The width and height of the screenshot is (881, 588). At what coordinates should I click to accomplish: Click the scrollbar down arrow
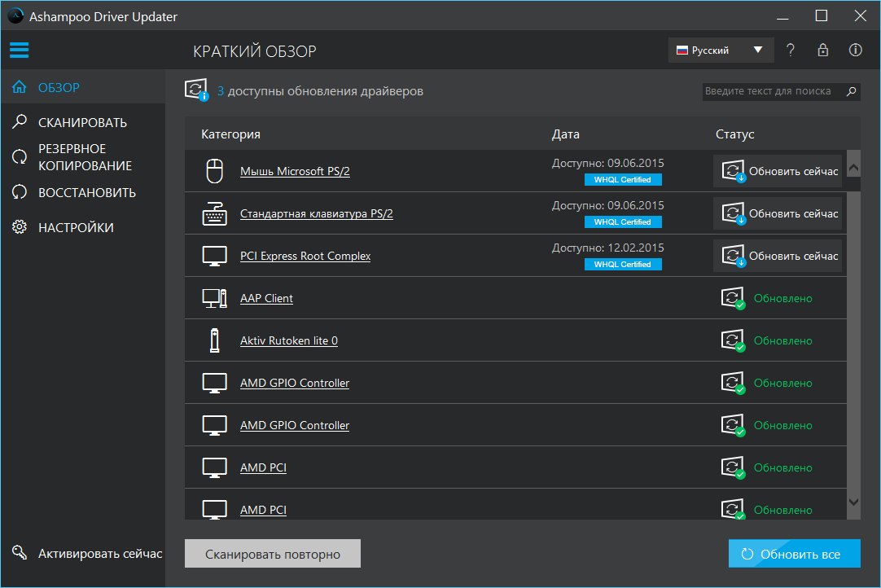[853, 502]
